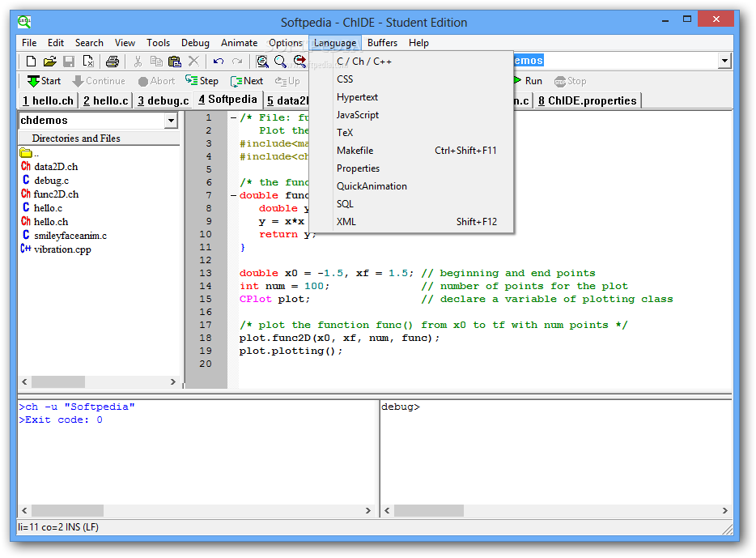Open the chdemos directory dropdown
Viewport: 756px width, 558px height.
[171, 120]
